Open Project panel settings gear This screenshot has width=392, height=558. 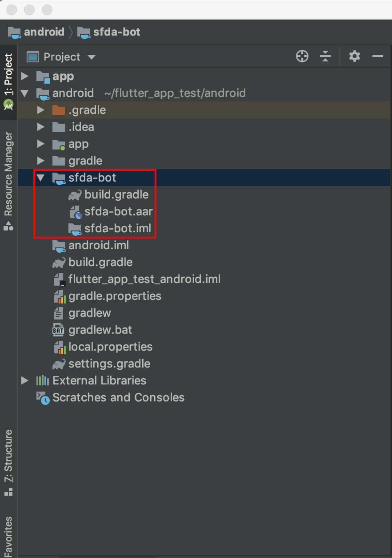(354, 57)
